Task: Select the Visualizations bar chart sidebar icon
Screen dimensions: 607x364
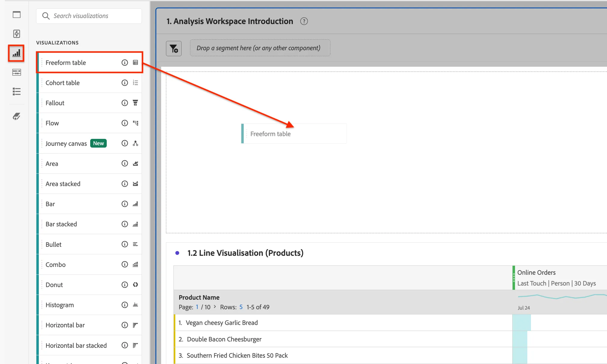Action: click(x=16, y=53)
